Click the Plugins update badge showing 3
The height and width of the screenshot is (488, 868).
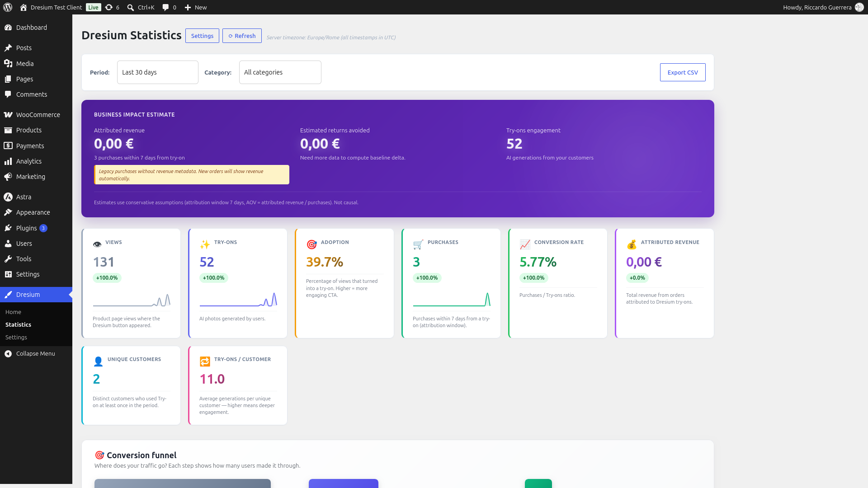click(x=43, y=228)
